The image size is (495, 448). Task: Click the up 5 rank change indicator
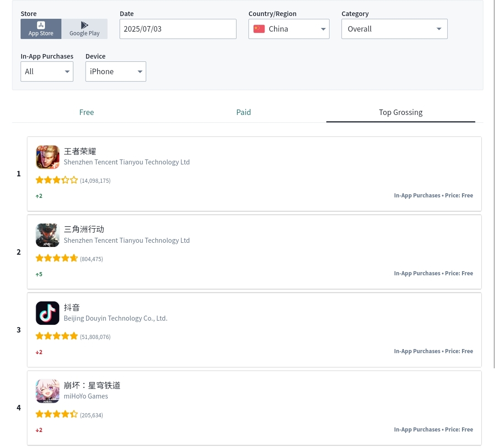[39, 274]
